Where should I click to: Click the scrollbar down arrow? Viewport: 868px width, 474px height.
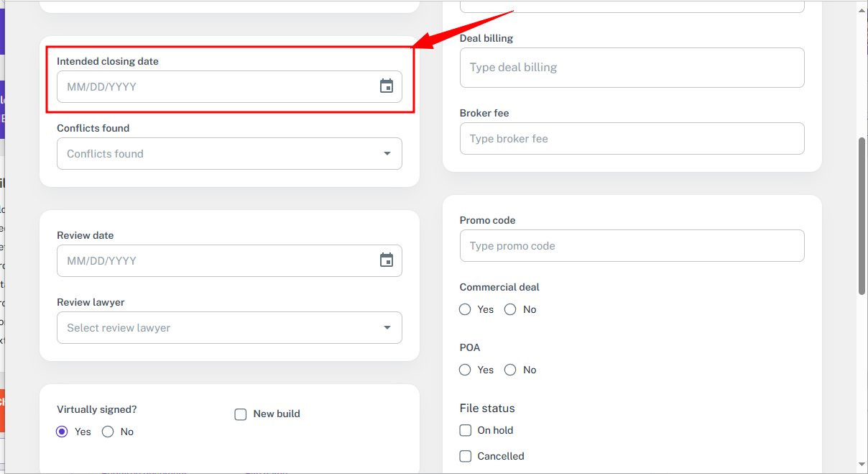pyautogui.click(x=862, y=465)
